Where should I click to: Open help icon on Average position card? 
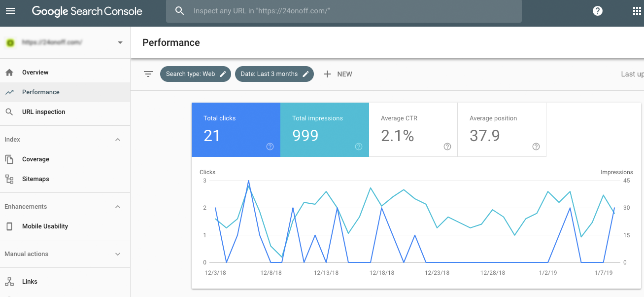pos(536,147)
